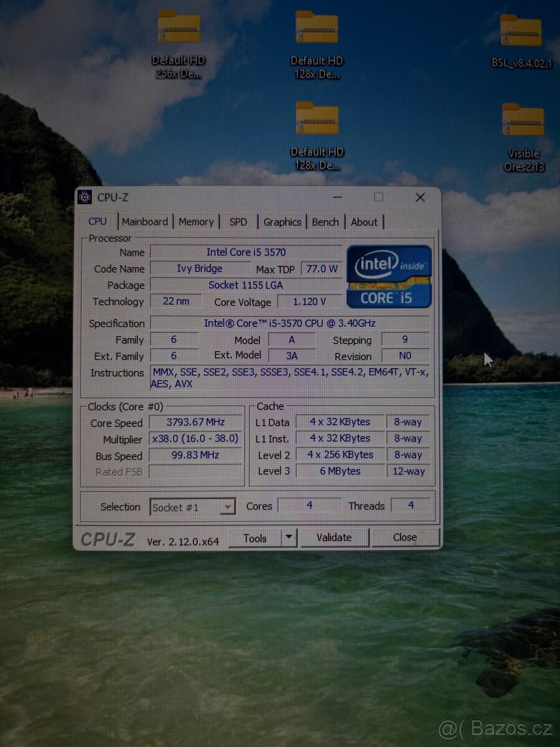Viewport: 560px width, 747px height.
Task: Click the Core Voltage value 1.120 V
Action: pos(309,302)
